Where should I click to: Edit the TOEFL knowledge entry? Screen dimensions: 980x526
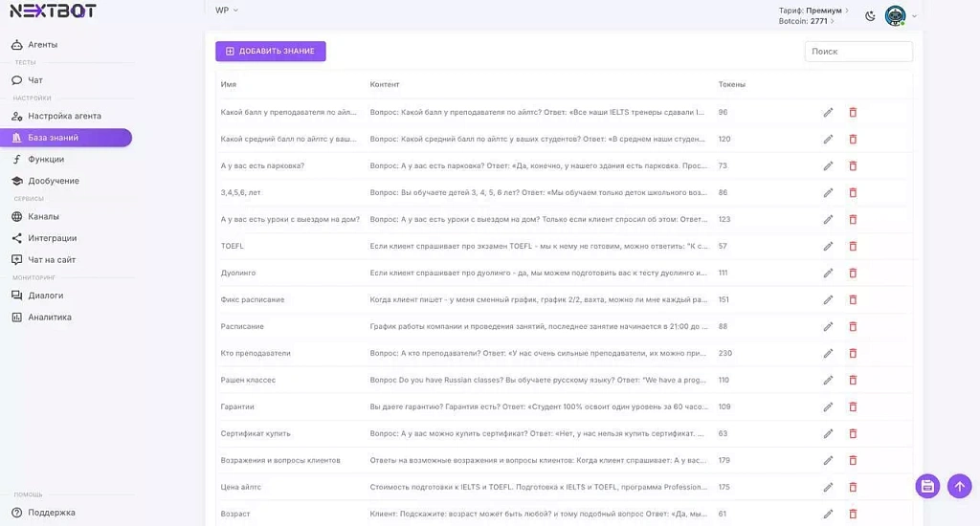828,246
